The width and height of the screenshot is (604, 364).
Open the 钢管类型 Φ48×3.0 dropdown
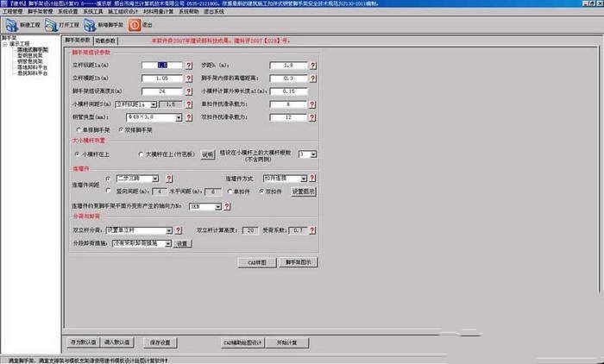click(x=179, y=118)
